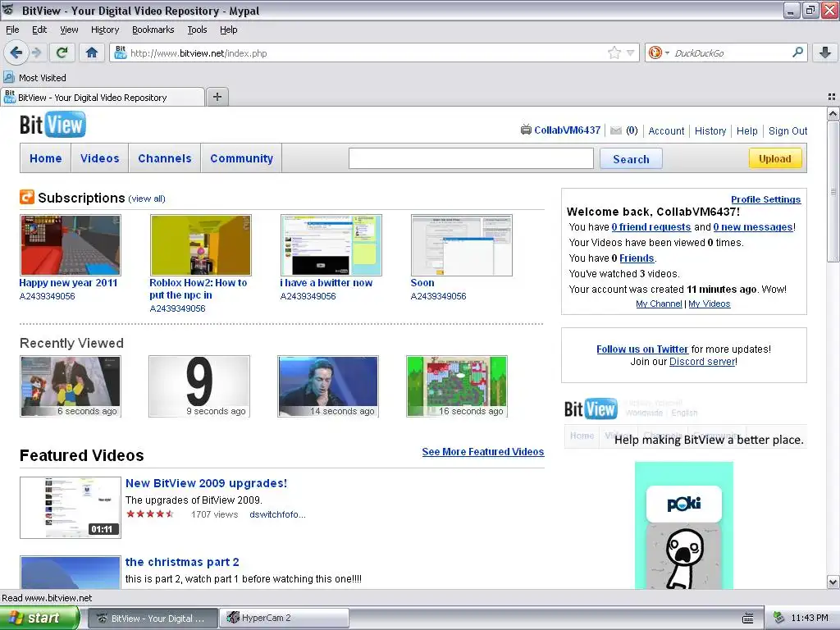Open the My Videos link

[x=709, y=304]
